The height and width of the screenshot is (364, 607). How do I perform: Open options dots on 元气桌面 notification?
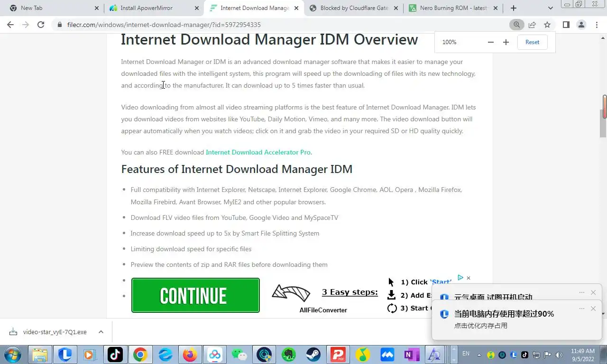click(x=582, y=292)
